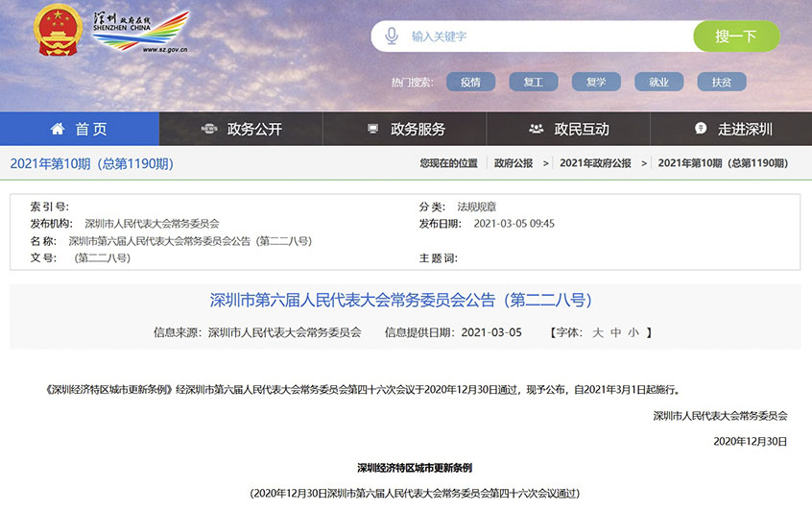Set font size to 大
812x511 pixels.
597,332
